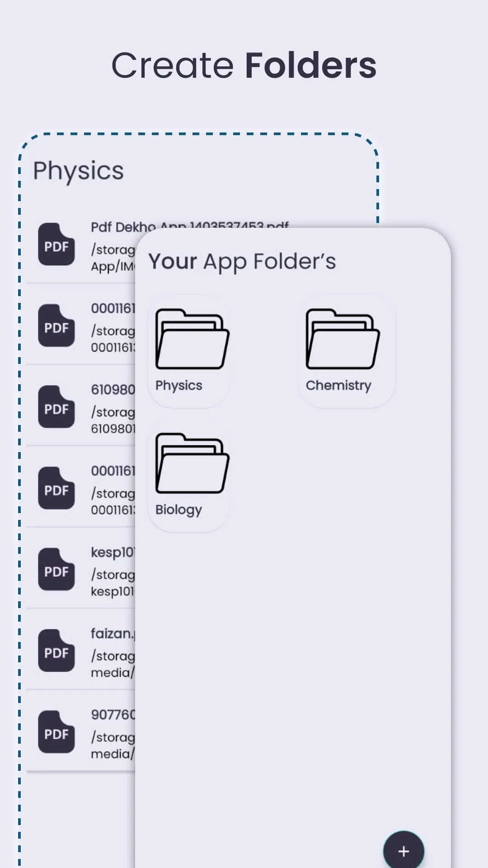Open the 907760 file entry
The width and height of the screenshot is (488, 868).
coord(81,732)
